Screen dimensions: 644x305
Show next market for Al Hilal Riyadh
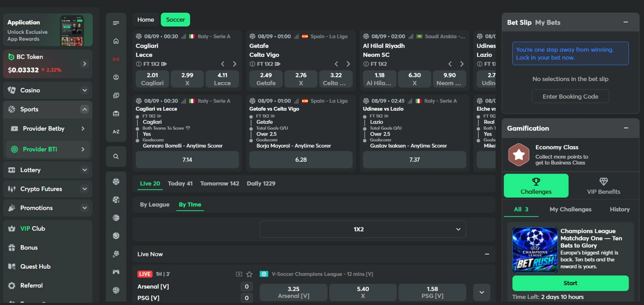462,64
